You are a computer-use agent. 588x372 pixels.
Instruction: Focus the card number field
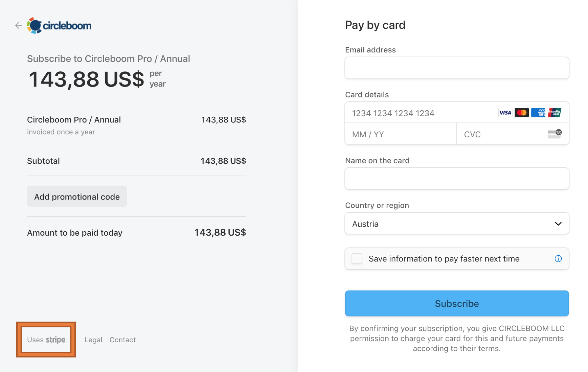tap(420, 113)
